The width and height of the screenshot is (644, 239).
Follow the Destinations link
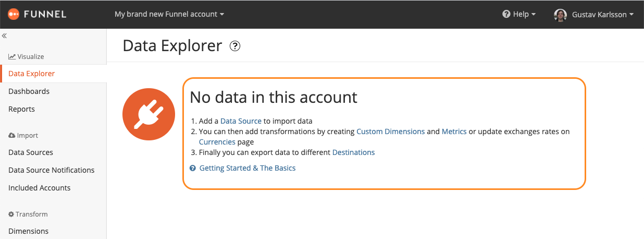(354, 152)
